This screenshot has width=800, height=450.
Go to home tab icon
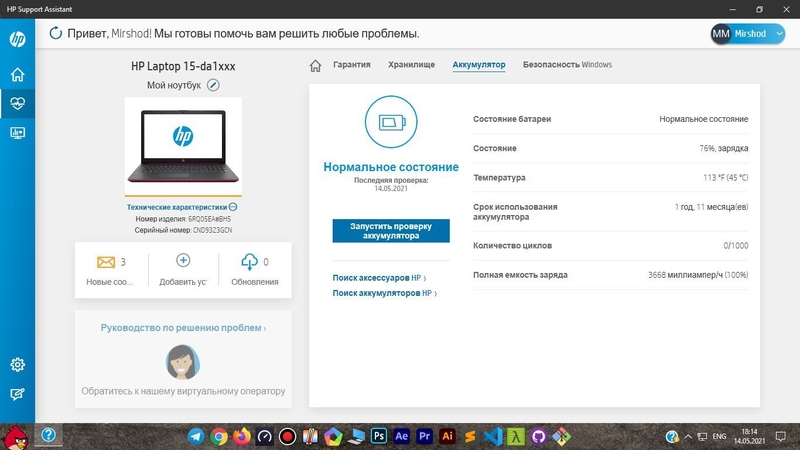(315, 65)
